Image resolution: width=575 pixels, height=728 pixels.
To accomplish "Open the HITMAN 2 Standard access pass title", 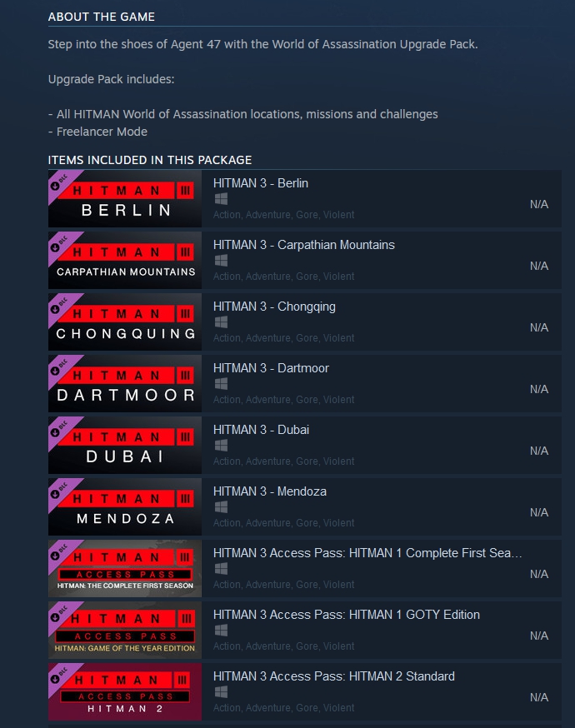I will 333,676.
